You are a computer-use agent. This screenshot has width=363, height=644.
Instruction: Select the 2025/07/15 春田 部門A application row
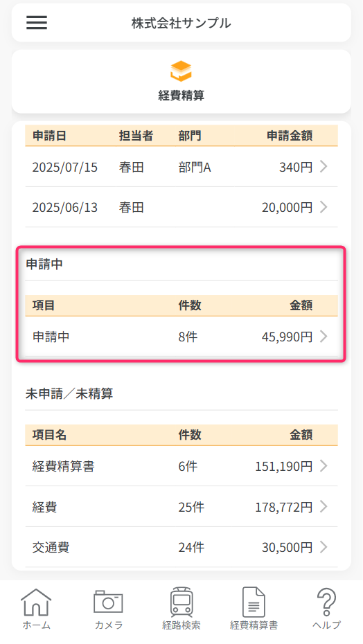click(x=181, y=167)
